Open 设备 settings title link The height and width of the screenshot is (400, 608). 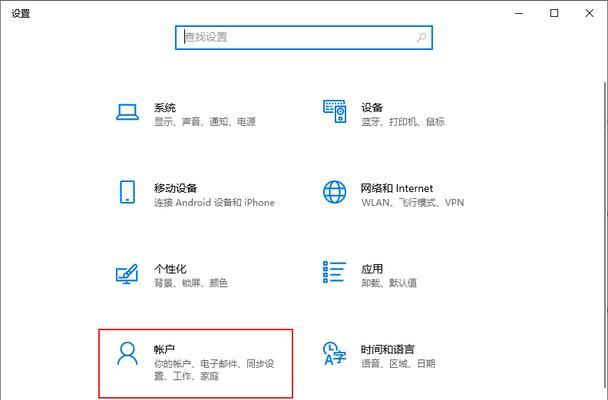pyautogui.click(x=372, y=107)
